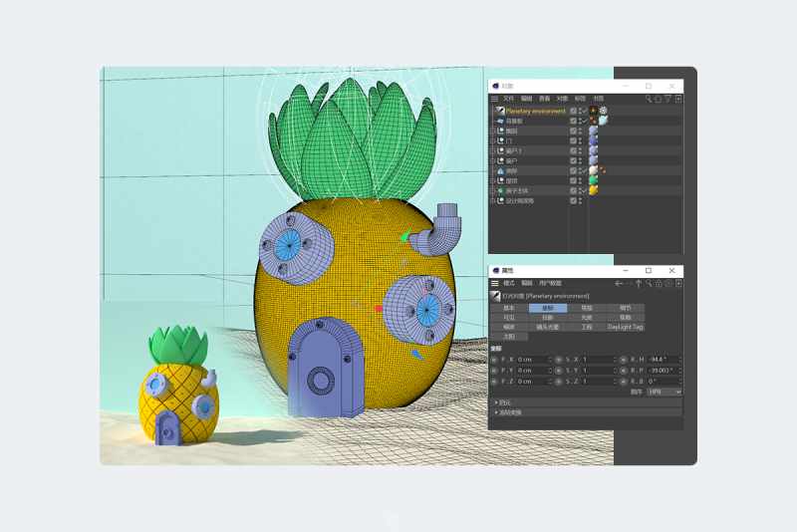Click the null object icon of 门

500,140
